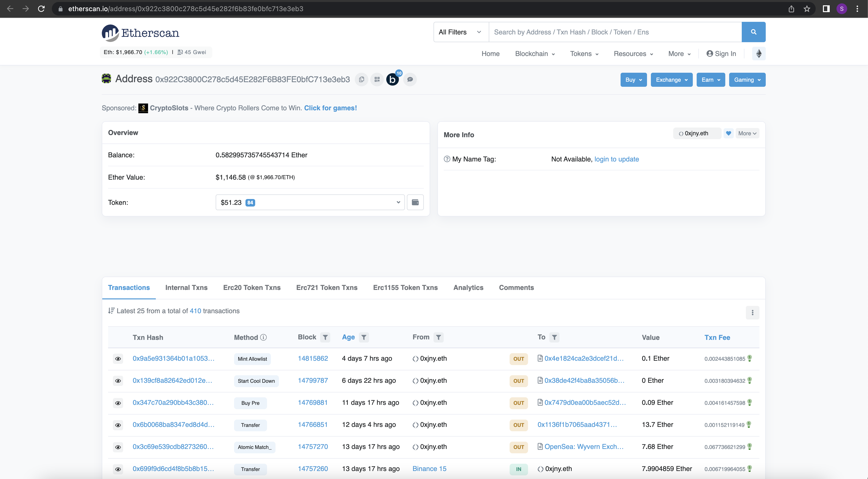This screenshot has width=868, height=479.
Task: Open token holdings wallet icon
Action: [x=415, y=202]
